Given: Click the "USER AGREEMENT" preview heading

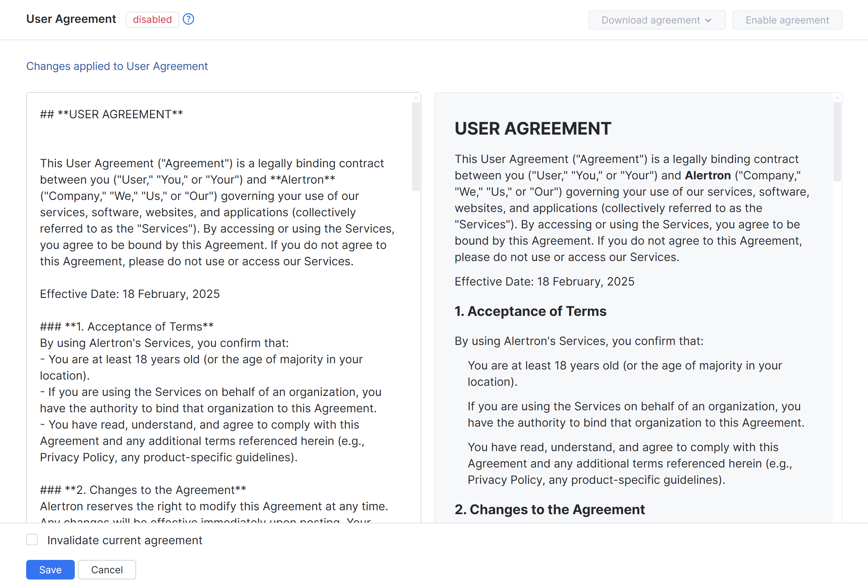Looking at the screenshot, I should pyautogui.click(x=533, y=128).
